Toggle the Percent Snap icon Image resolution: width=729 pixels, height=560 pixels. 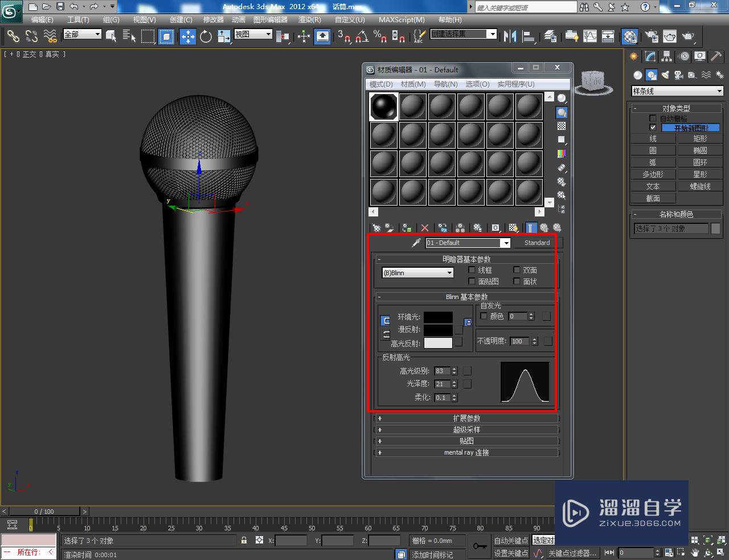pos(380,36)
